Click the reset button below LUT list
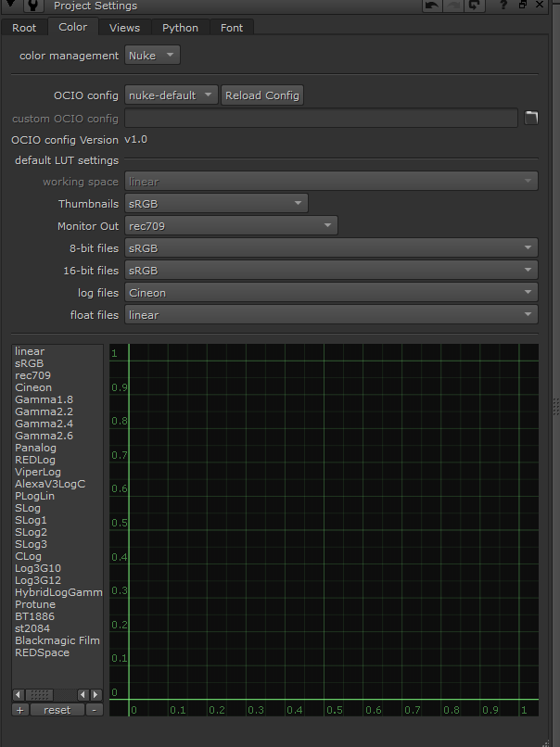This screenshot has height=747, width=560. pos(57,710)
